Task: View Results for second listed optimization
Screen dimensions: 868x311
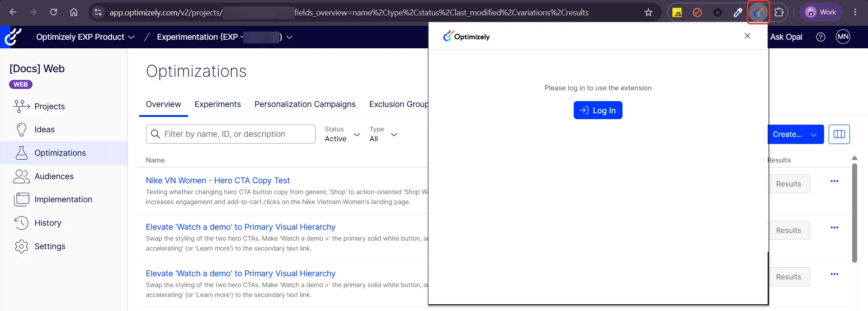Action: pos(788,230)
